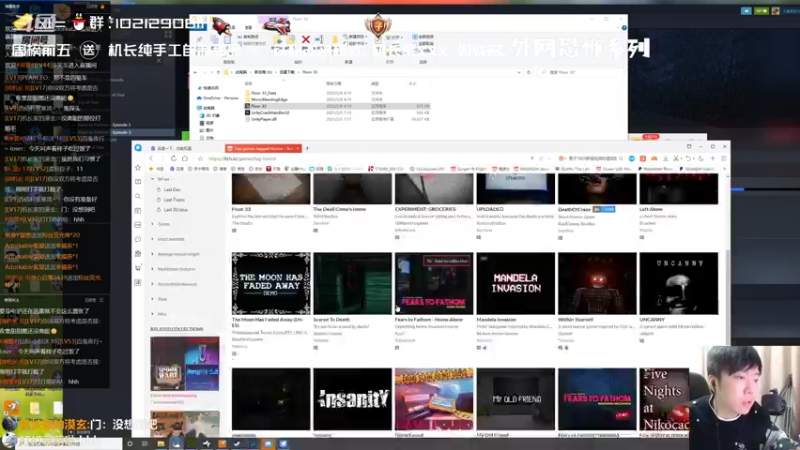Click the Five Nights at Nikocado thumbnail
The height and width of the screenshot is (450, 800).
click(x=664, y=399)
